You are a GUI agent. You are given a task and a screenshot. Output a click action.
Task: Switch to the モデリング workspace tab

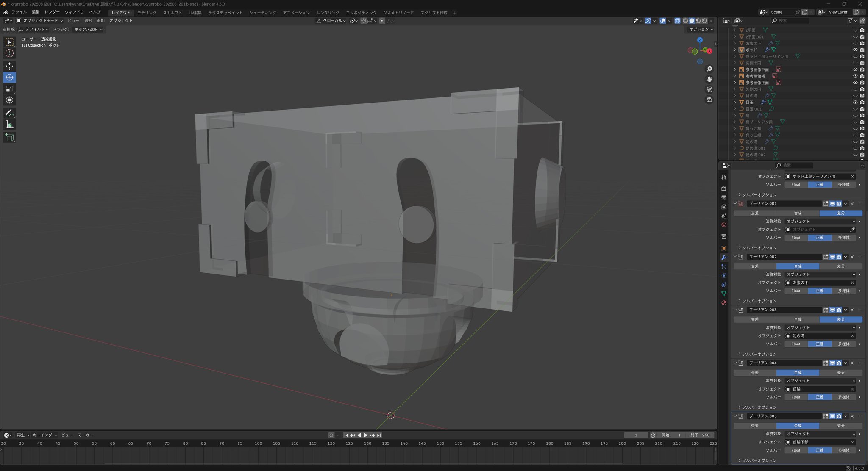[147, 13]
